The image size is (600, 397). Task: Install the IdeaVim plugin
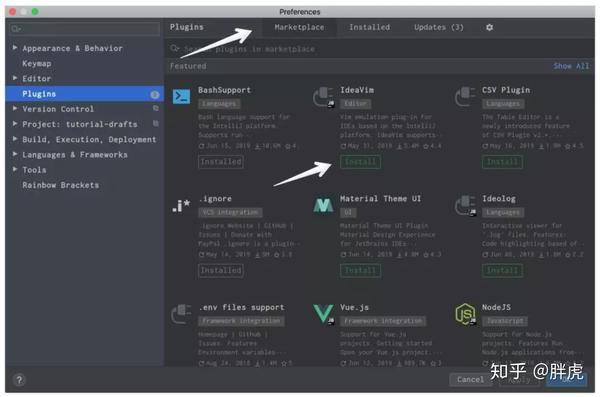tap(360, 162)
